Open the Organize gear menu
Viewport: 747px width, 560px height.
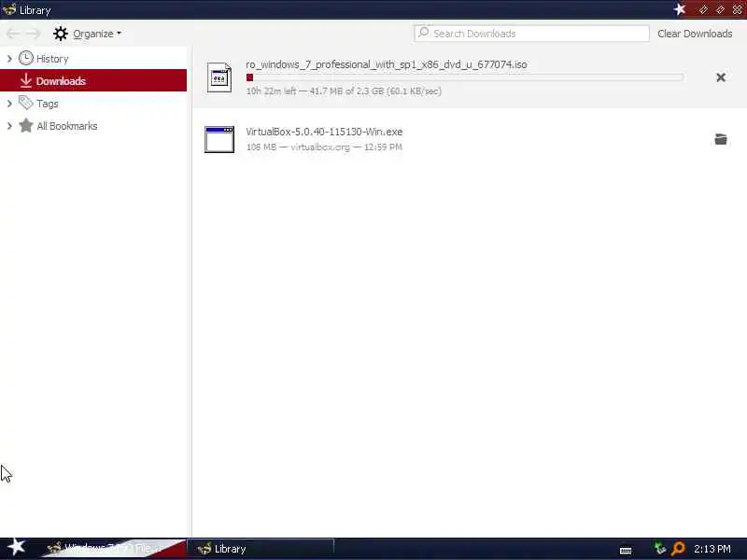pyautogui.click(x=87, y=34)
